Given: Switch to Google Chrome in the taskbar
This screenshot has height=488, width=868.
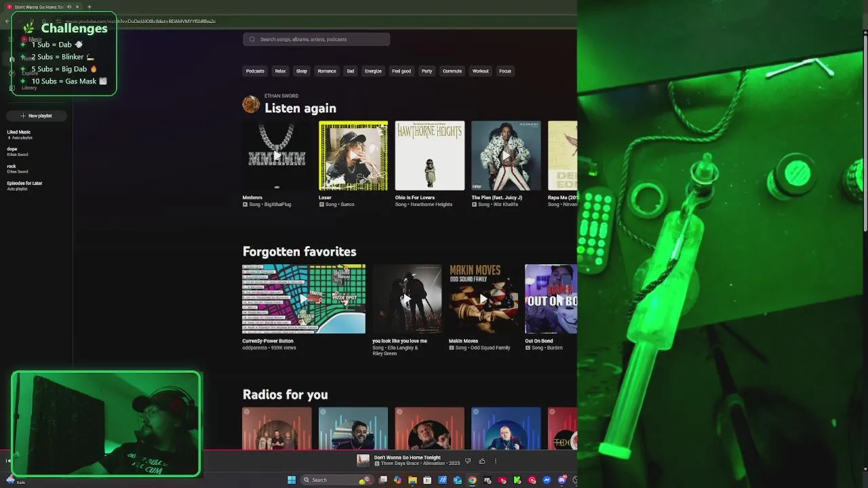Looking at the screenshot, I should (472, 480).
